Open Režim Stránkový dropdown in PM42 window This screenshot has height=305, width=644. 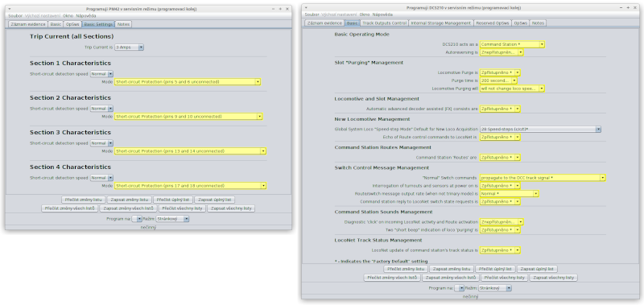tap(172, 219)
